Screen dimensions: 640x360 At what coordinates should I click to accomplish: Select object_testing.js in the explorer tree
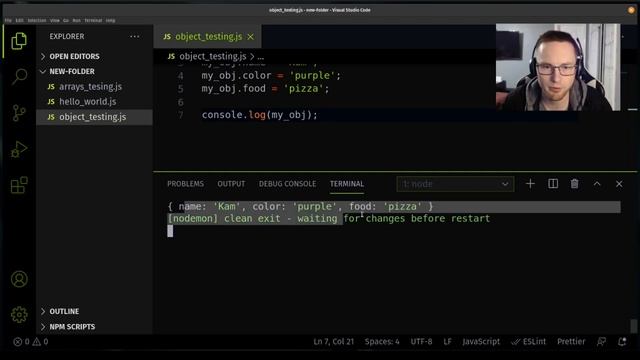pyautogui.click(x=93, y=117)
